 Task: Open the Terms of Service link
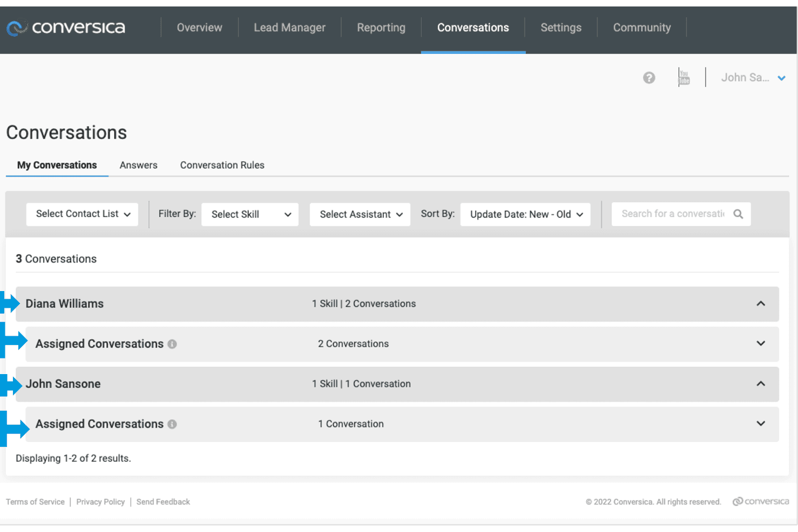pos(35,502)
